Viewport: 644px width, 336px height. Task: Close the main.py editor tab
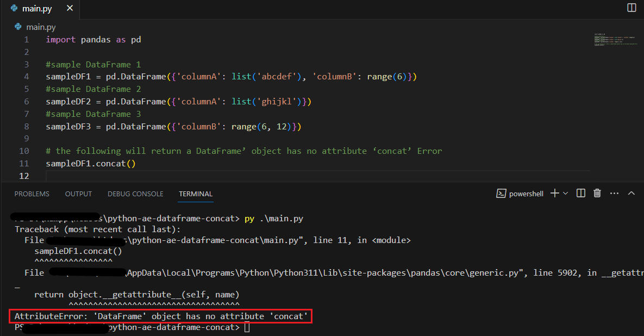click(x=69, y=8)
